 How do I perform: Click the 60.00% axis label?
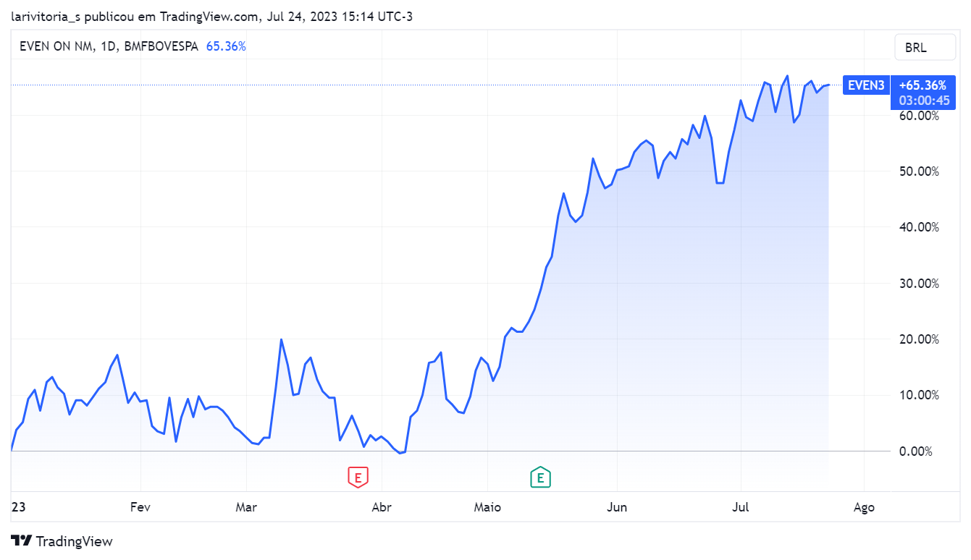917,116
